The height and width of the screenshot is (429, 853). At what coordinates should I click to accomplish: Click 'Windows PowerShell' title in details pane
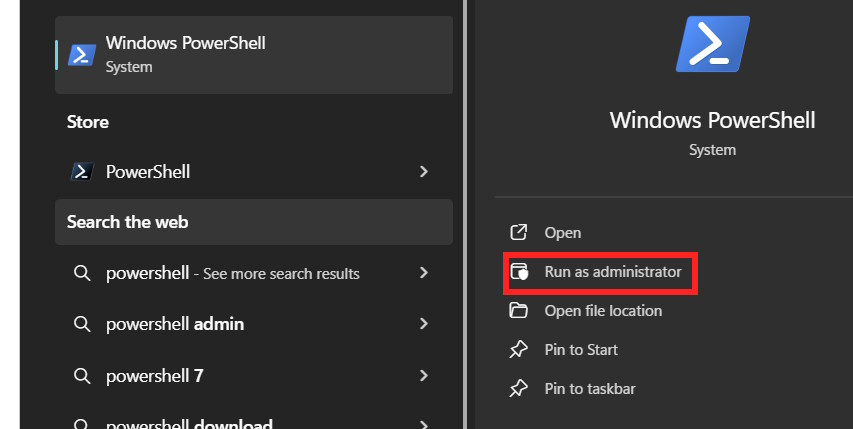coord(713,120)
